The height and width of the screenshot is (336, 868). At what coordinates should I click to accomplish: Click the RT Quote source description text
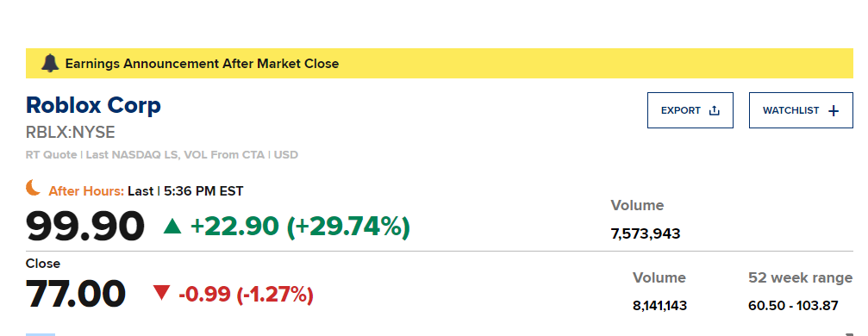(x=162, y=154)
